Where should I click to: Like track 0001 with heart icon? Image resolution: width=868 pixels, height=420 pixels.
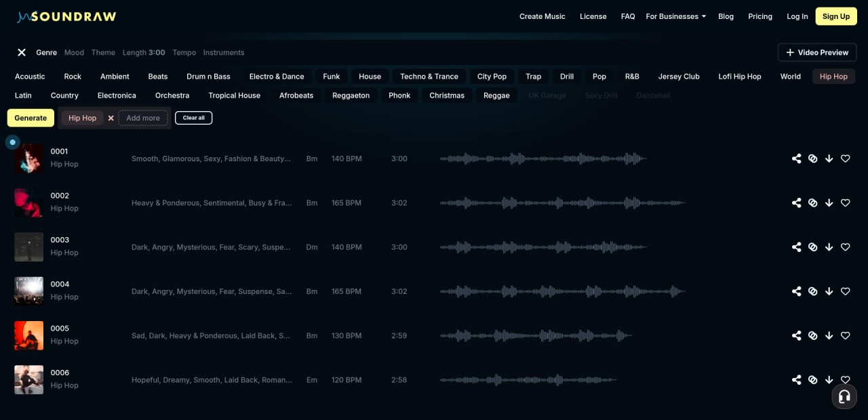coord(845,159)
